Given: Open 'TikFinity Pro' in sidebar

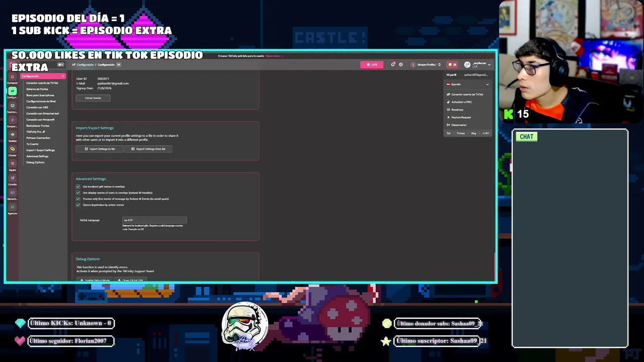Looking at the screenshot, I should tap(36, 132).
